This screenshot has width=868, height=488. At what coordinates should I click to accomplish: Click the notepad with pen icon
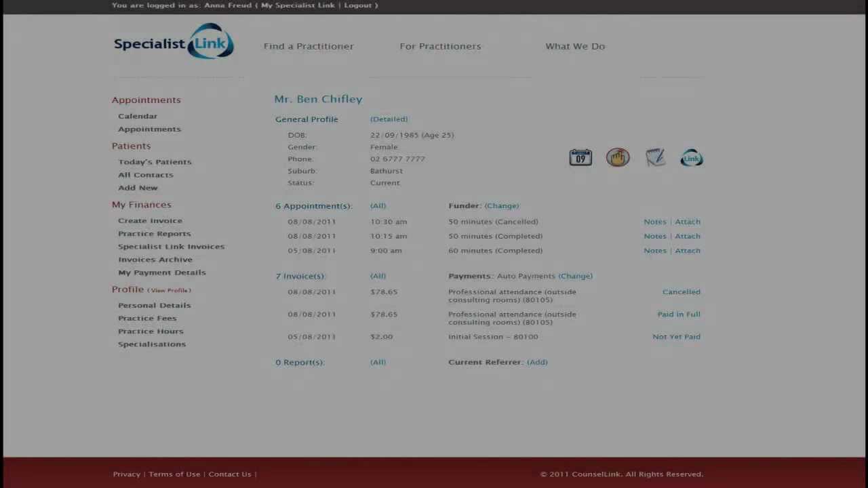coord(655,158)
